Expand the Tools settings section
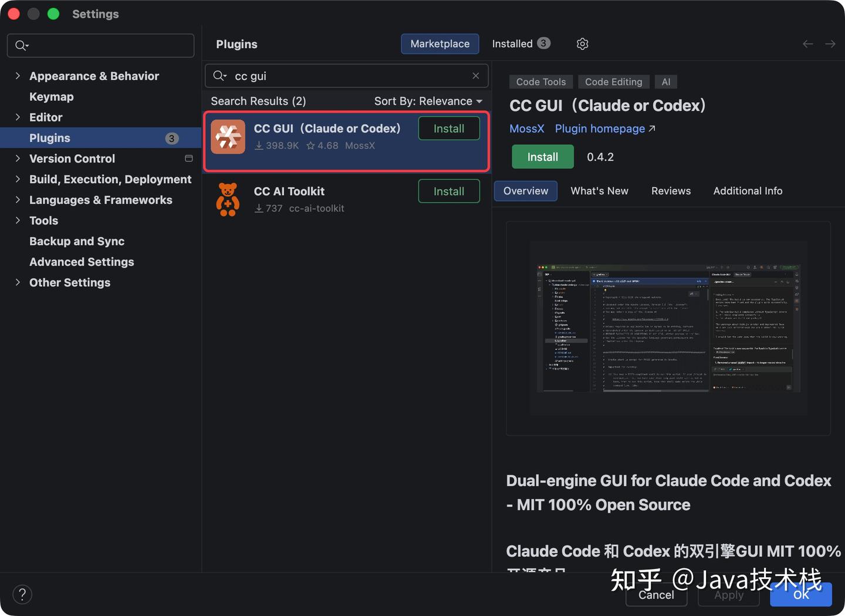The height and width of the screenshot is (616, 845). click(18, 221)
